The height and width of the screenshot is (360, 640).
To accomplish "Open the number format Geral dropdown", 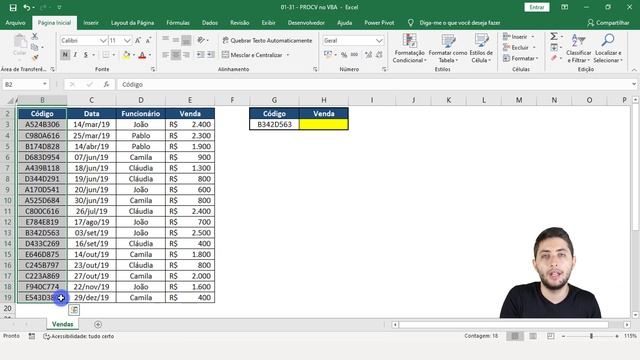I will click(379, 40).
